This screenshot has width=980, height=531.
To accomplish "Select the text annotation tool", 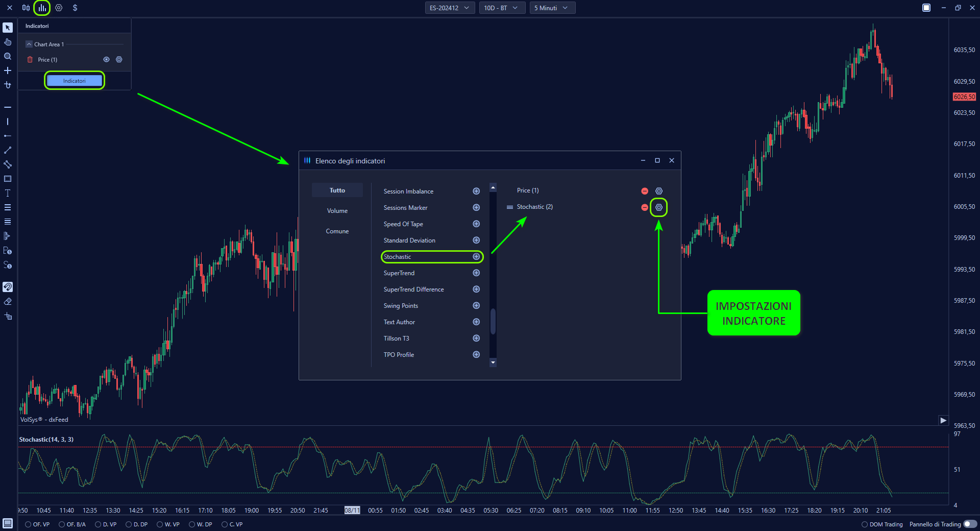I will click(8, 193).
